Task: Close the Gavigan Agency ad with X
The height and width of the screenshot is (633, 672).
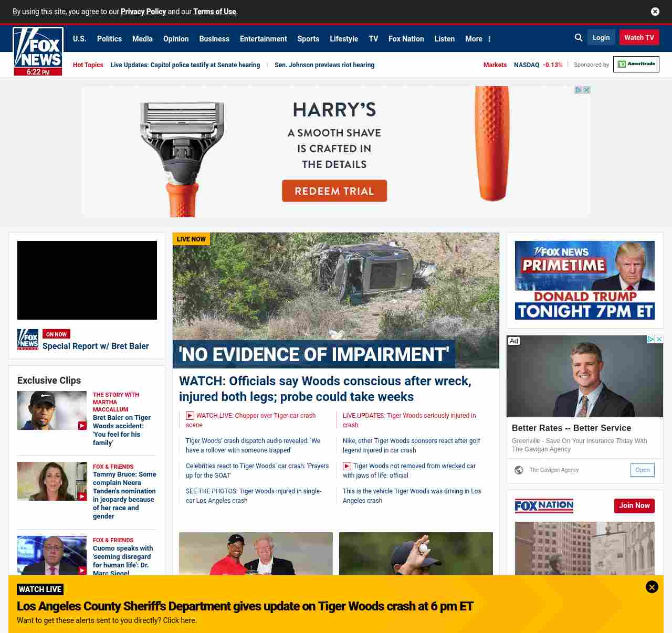Action: click(659, 340)
